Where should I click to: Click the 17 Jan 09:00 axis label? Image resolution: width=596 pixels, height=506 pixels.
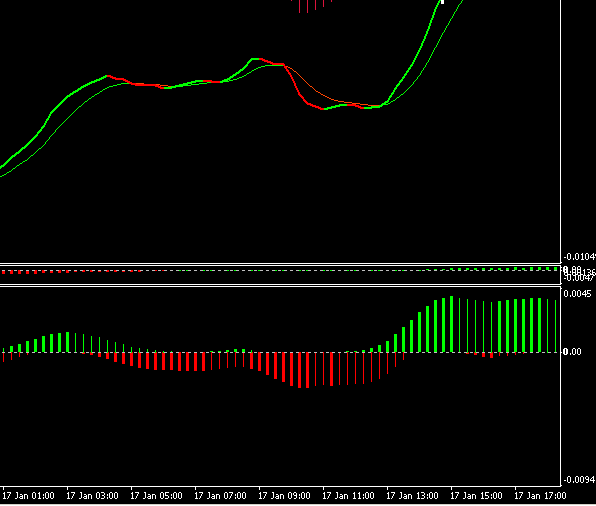point(284,496)
